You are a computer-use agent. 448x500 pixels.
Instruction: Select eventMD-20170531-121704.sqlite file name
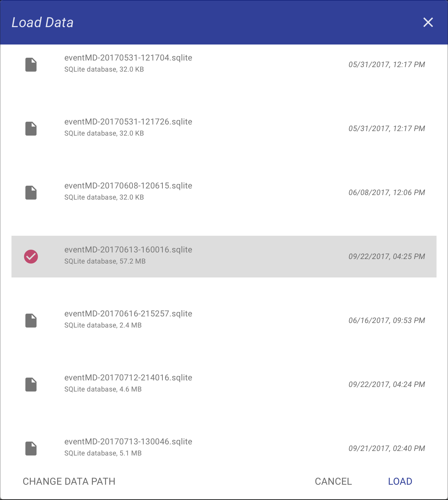pyautogui.click(x=128, y=58)
